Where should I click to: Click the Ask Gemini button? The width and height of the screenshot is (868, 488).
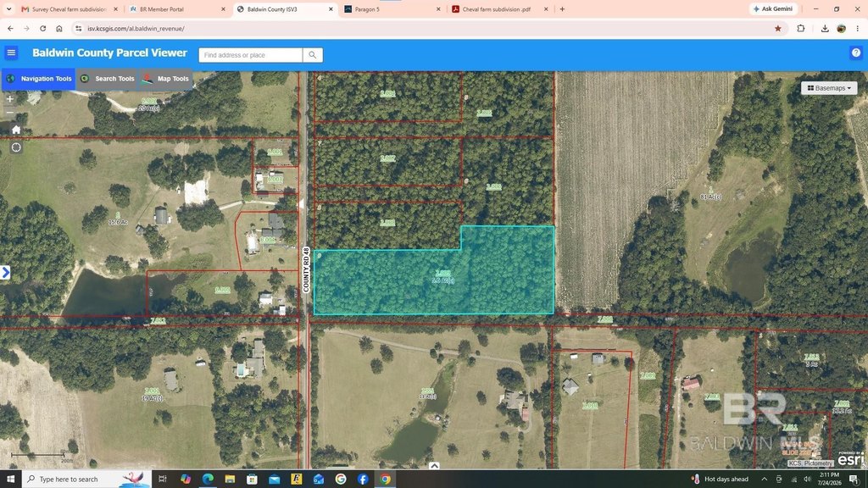pyautogui.click(x=773, y=8)
